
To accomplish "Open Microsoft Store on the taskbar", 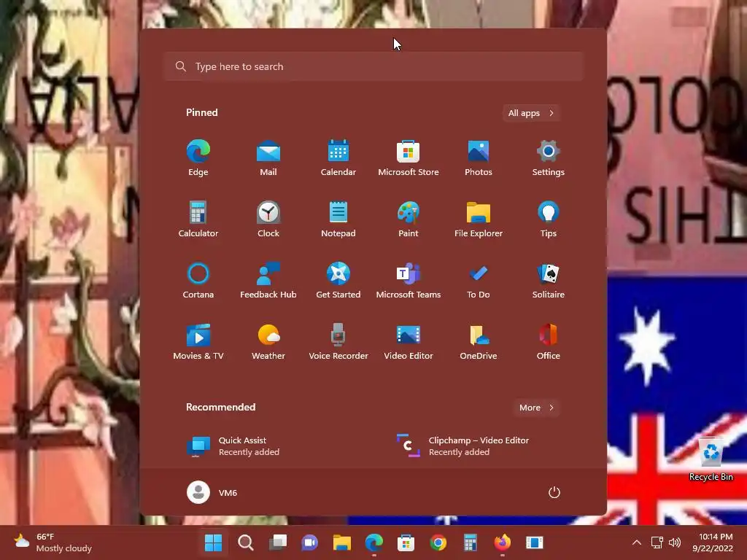I will click(406, 542).
